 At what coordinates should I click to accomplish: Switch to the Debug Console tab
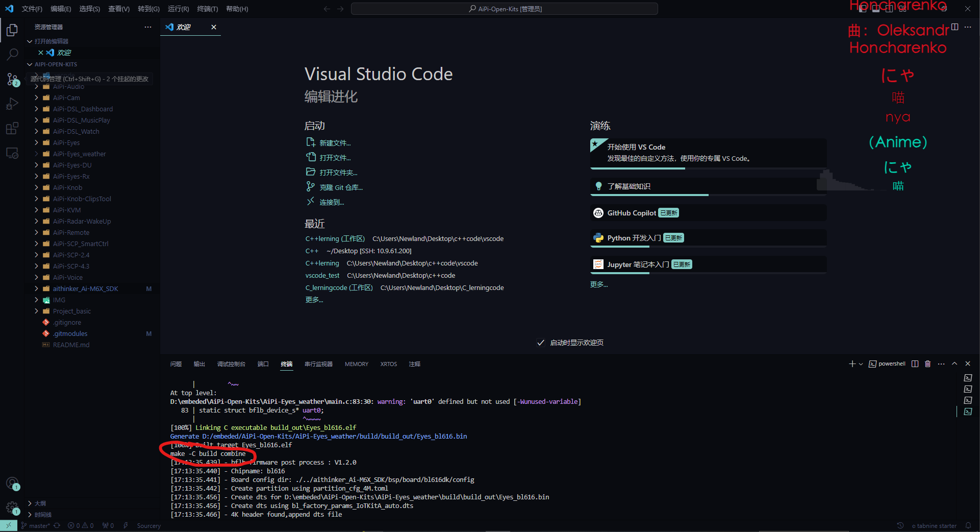point(231,364)
